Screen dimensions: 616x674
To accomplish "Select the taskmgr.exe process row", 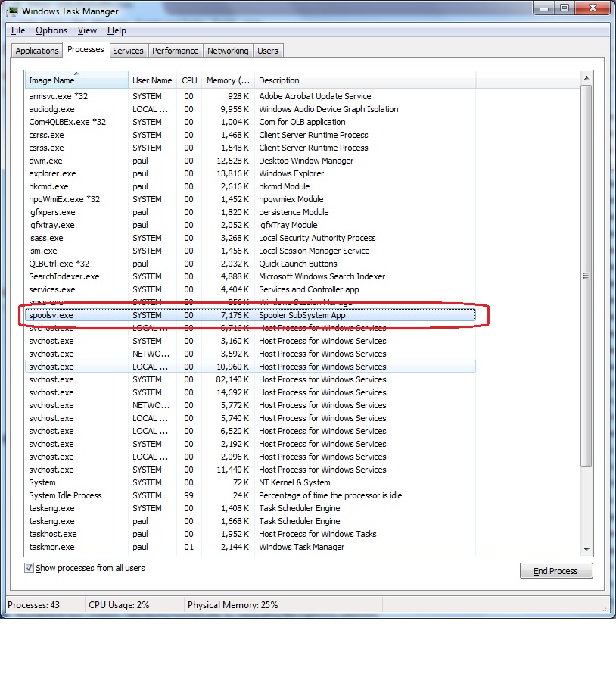I will coord(51,547).
